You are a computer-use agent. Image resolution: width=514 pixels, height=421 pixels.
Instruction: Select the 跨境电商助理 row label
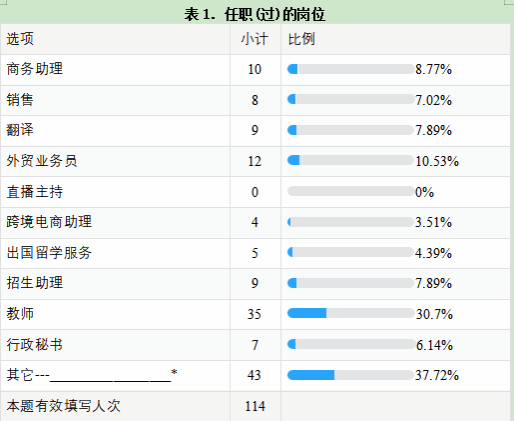tap(49, 222)
